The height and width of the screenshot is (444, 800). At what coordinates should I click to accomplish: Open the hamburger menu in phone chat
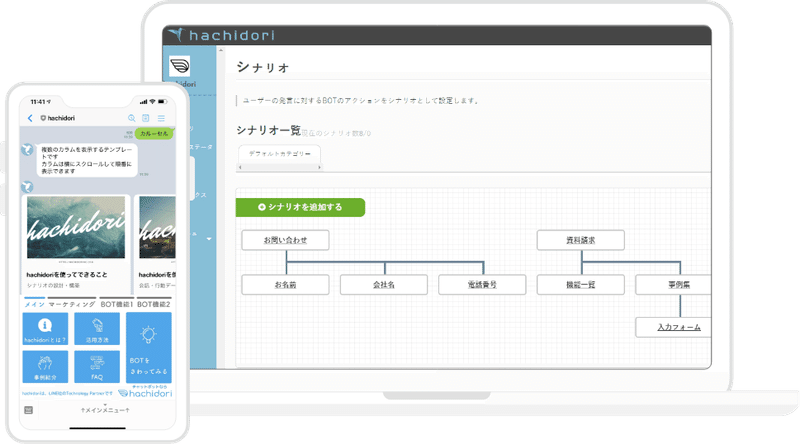[x=161, y=118]
